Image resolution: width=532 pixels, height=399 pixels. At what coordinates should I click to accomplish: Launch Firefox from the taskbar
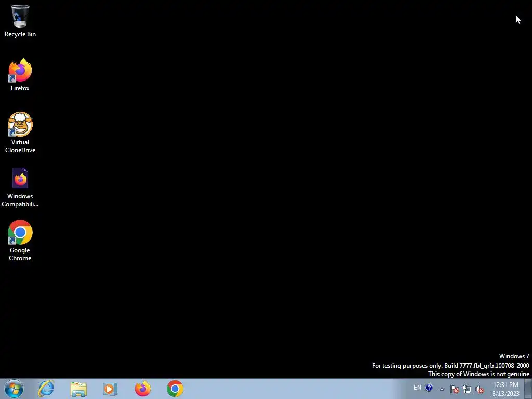pos(143,389)
